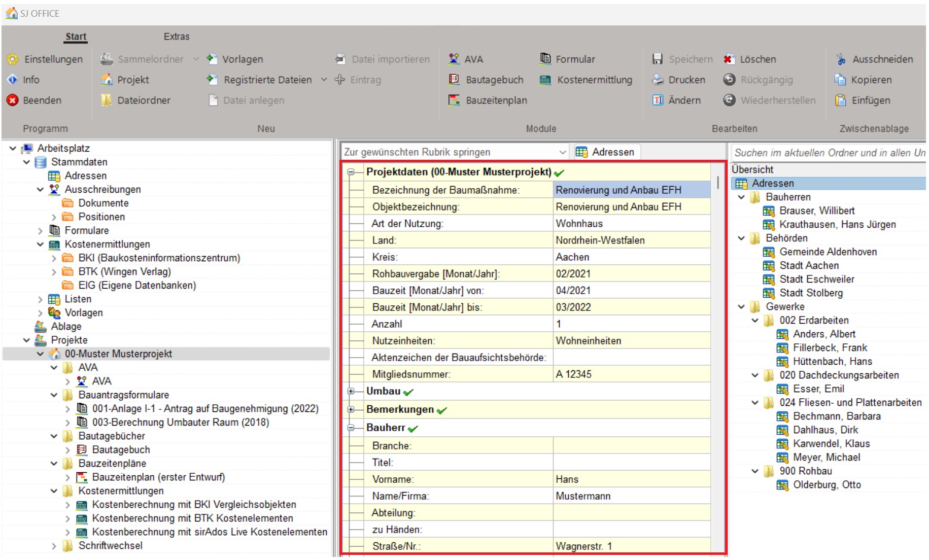Click the search field in Übersicht panel
The image size is (929, 560).
(828, 153)
